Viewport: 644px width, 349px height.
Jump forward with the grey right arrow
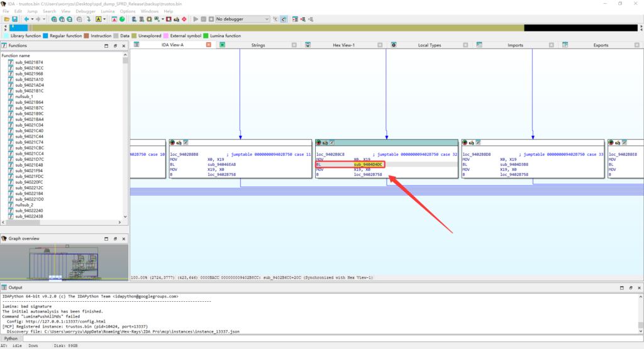38,19
